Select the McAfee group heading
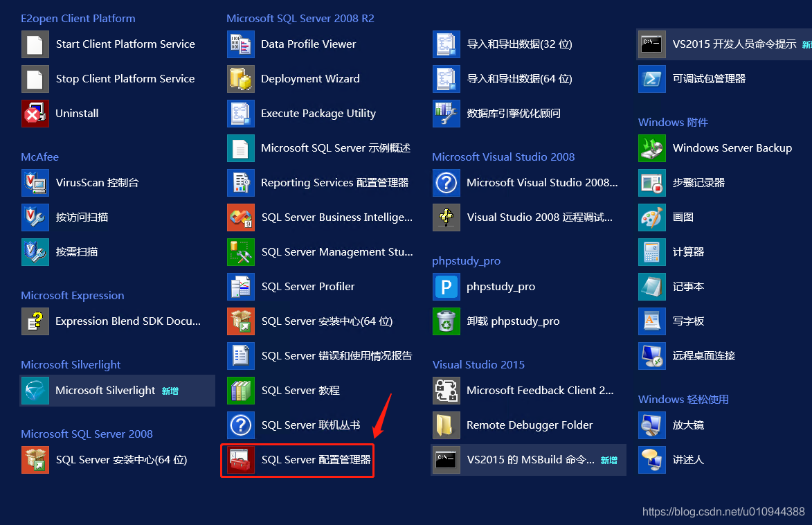This screenshot has width=812, height=525. 40,157
